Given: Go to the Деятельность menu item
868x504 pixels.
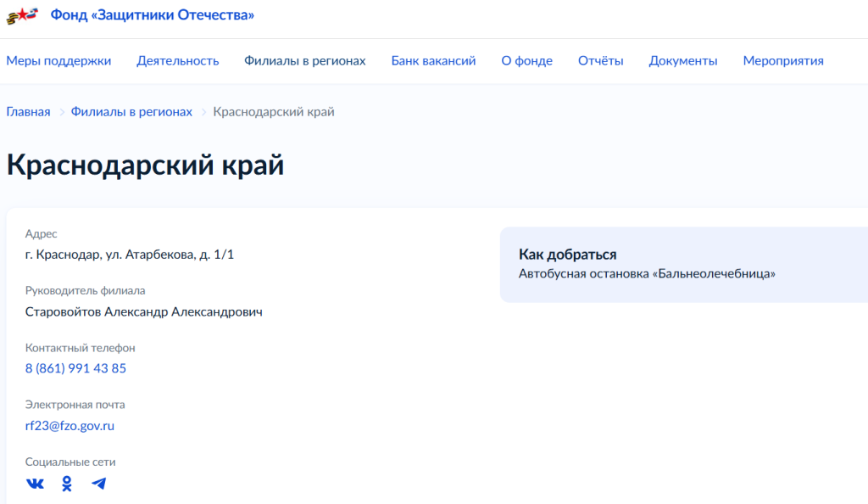Looking at the screenshot, I should coord(178,61).
